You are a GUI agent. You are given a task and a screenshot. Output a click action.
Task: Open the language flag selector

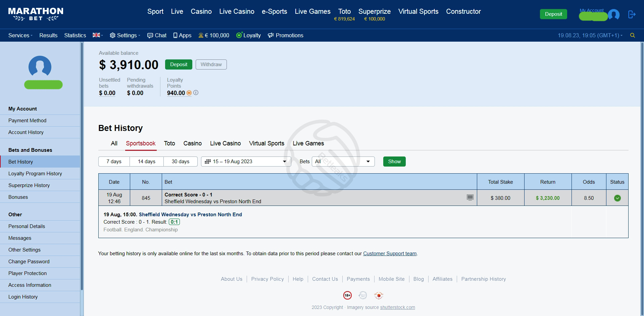[98, 35]
